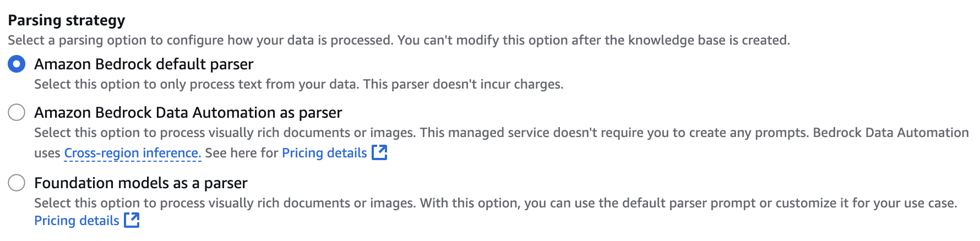Viewport: 980px width, 241px height.
Task: Click the 'Select a parsing option to configure' subtitle
Action: (x=201, y=40)
